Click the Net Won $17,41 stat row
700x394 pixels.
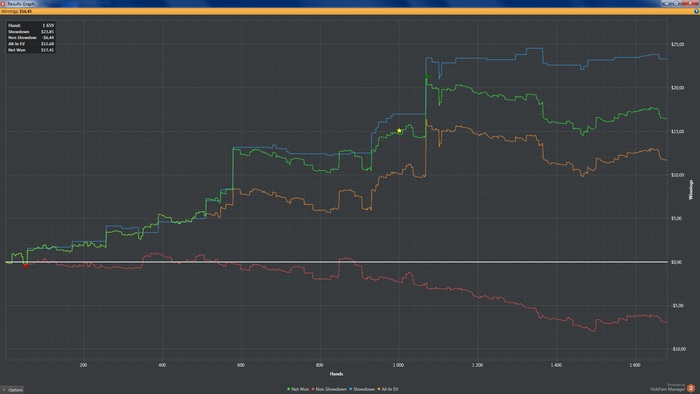click(31, 50)
